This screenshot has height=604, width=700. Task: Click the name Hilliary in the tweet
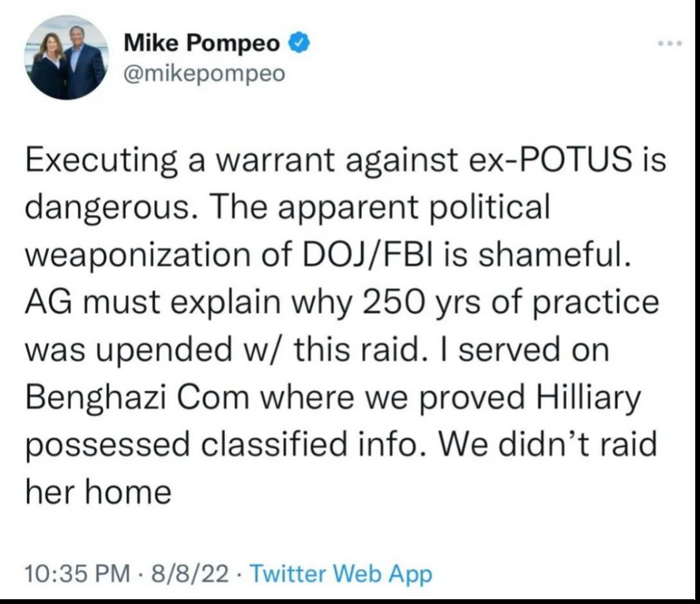click(588, 398)
